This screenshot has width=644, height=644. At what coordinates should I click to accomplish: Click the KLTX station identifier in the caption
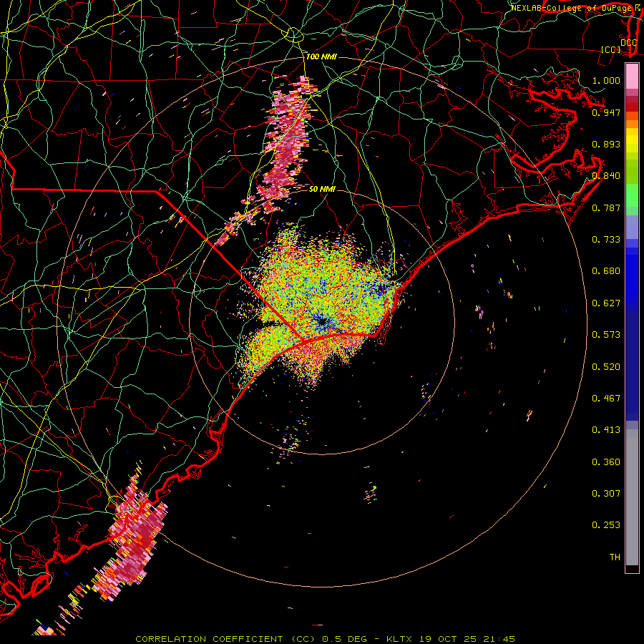(x=399, y=639)
